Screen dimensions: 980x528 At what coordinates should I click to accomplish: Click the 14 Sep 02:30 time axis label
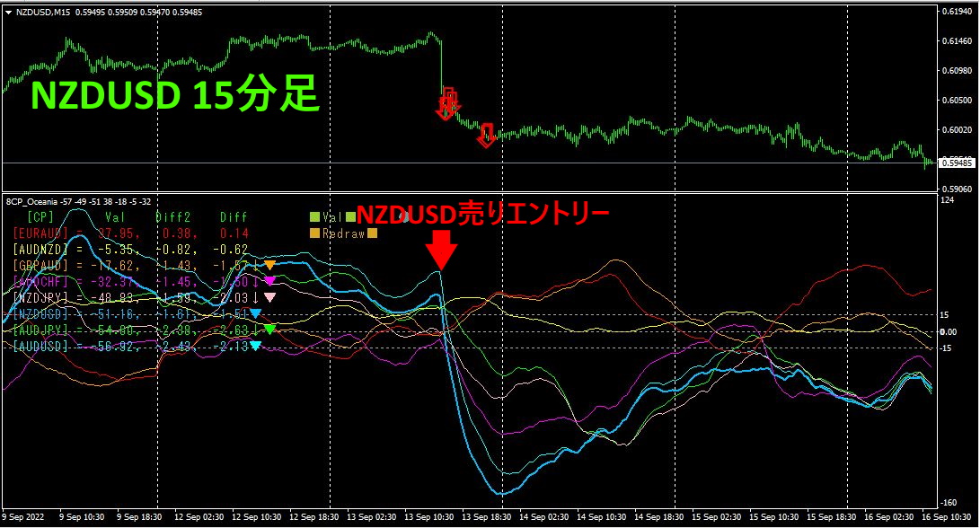pos(543,517)
